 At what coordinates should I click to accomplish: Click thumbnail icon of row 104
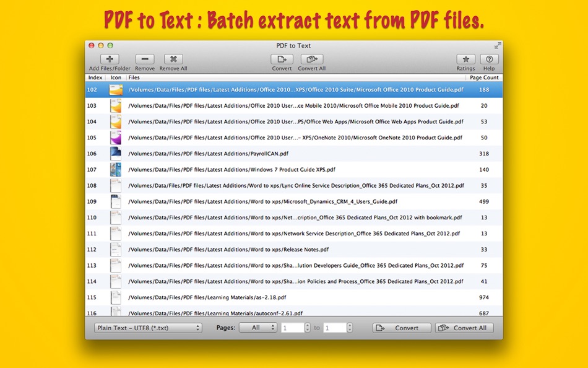116,121
